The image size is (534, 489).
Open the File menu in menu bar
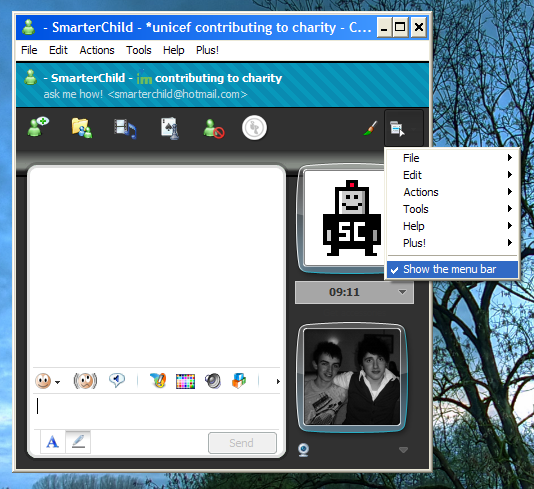(29, 50)
